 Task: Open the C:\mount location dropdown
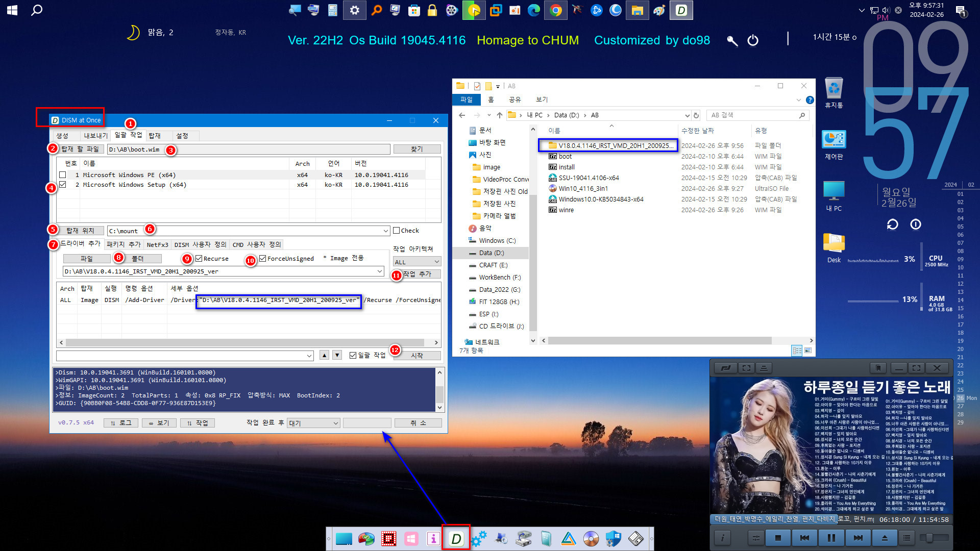tap(386, 231)
